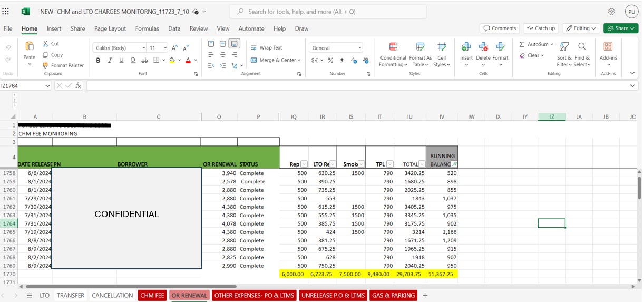Toggle underline formatting

121,61
